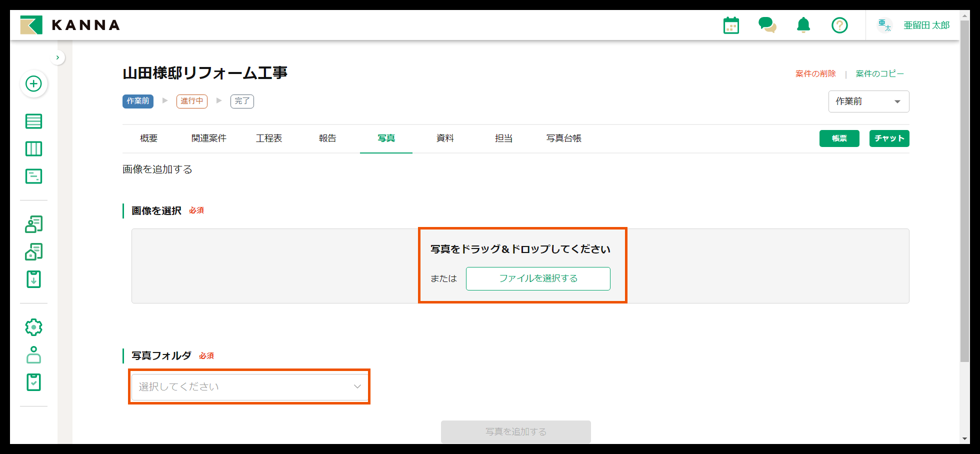Select the board view icon in the sidebar
Screen dimensions: 980x454
[33, 148]
